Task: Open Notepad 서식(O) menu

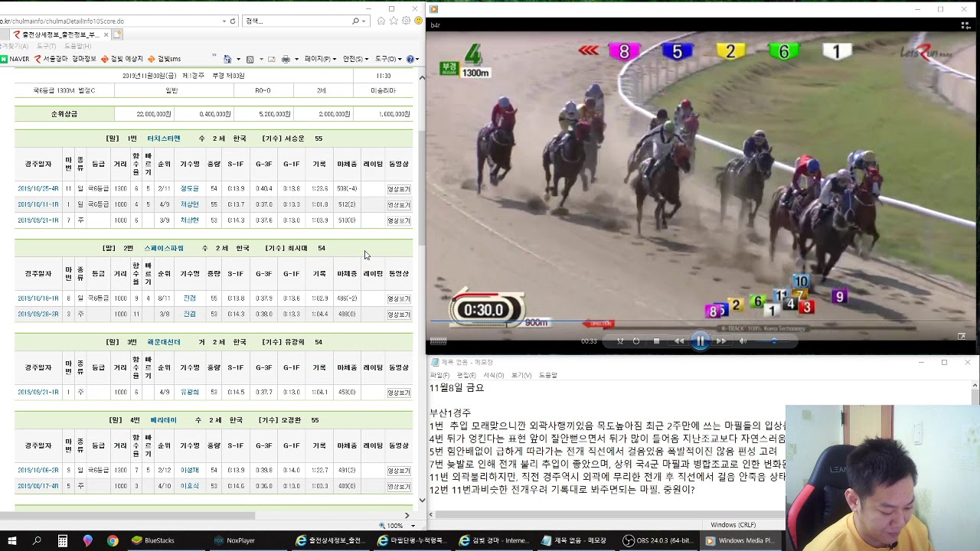Action: point(494,375)
